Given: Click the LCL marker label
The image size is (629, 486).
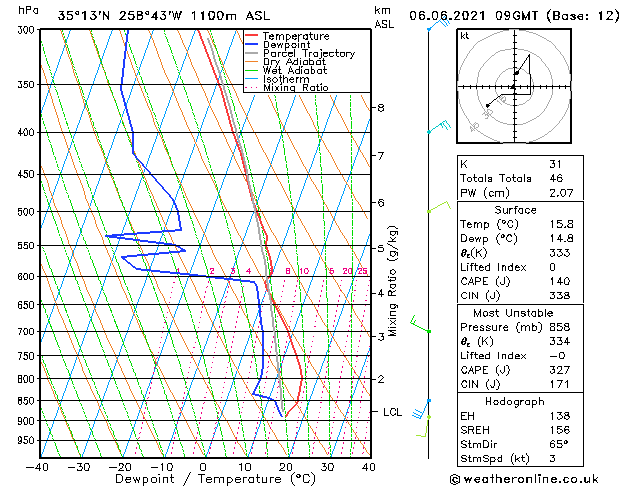Looking at the screenshot, I should click(392, 412).
